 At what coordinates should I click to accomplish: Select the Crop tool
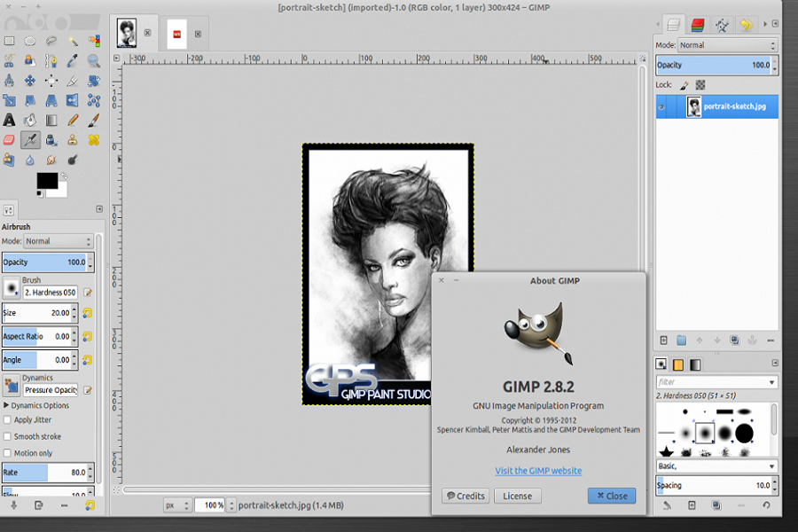(x=73, y=81)
